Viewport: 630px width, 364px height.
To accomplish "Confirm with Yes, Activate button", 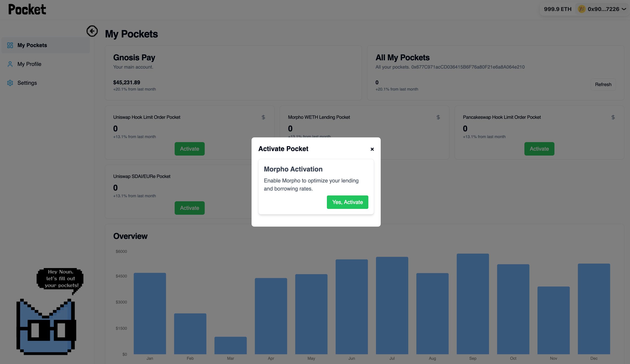I will (x=347, y=202).
